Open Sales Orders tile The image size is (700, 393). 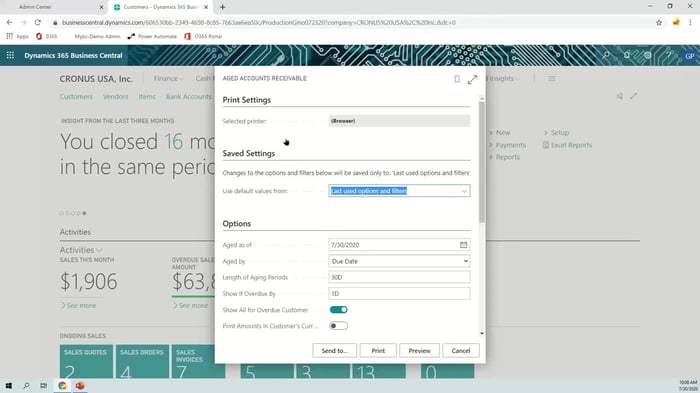pyautogui.click(x=142, y=362)
